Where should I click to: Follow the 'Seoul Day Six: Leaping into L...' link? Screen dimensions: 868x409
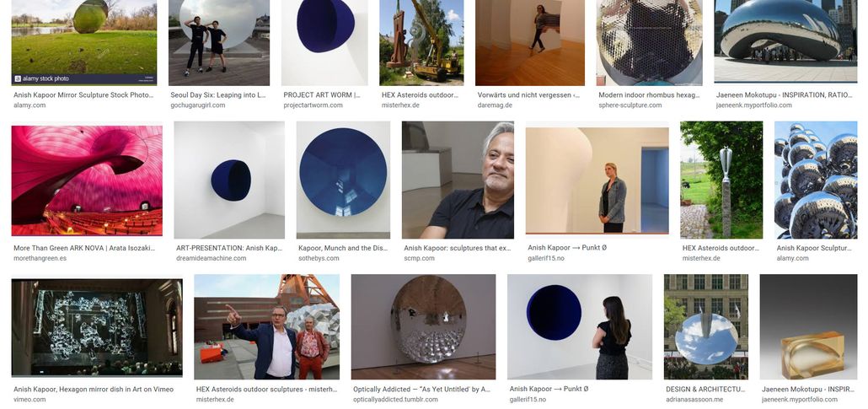[218, 95]
